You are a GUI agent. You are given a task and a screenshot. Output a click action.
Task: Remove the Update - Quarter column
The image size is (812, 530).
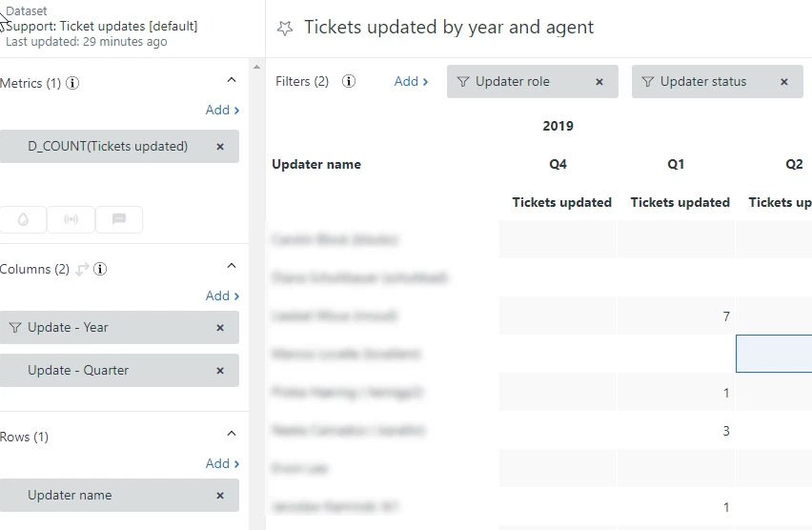pos(220,371)
